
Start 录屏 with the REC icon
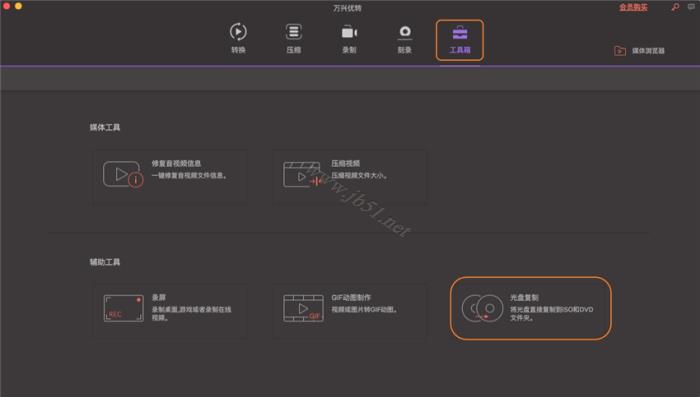point(124,308)
